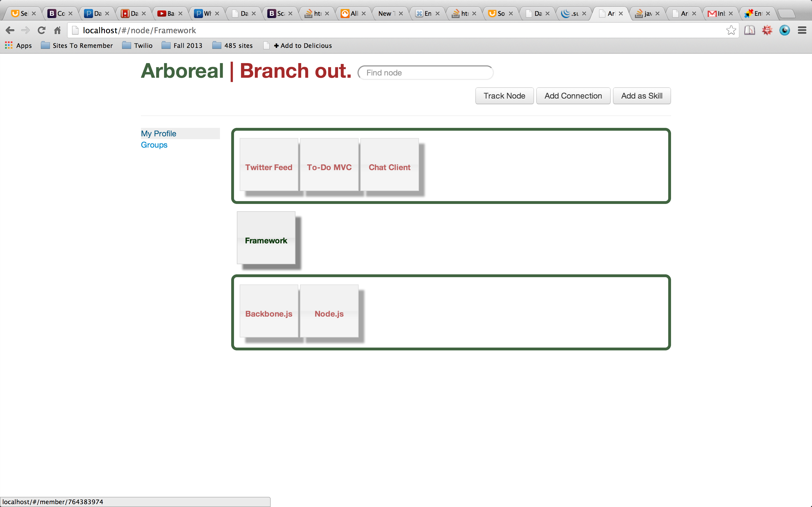Click the Add Connection button
The height and width of the screenshot is (507, 812).
point(573,96)
